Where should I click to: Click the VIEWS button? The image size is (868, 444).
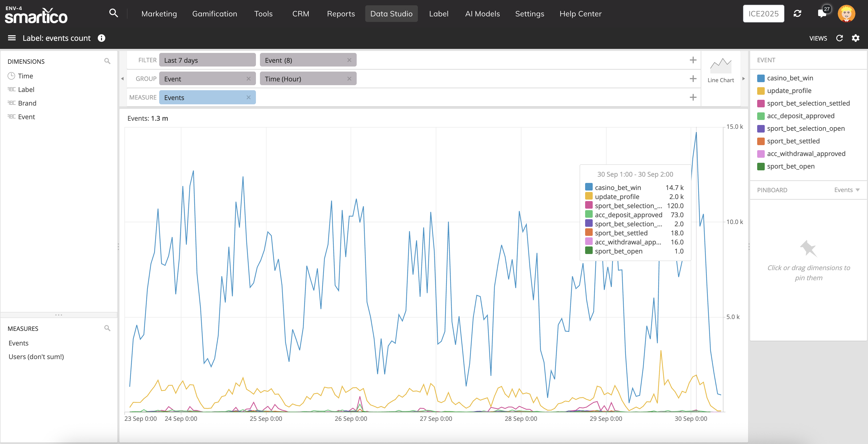818,39
